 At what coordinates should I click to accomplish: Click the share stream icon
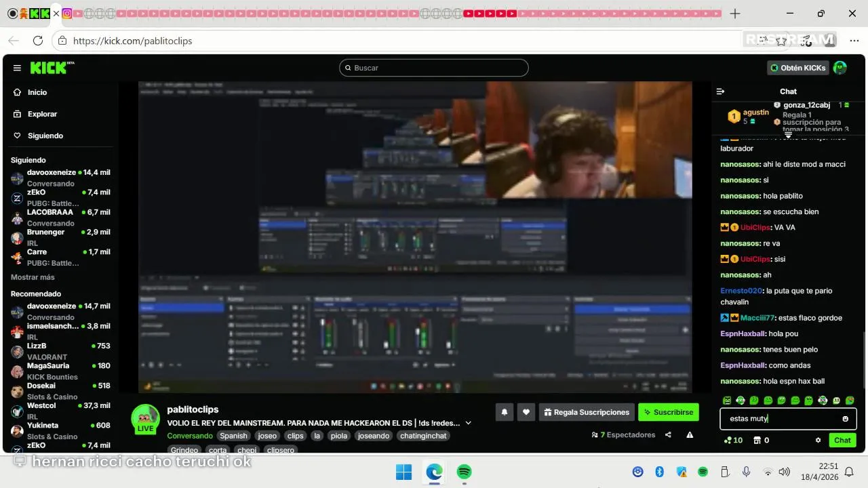click(x=669, y=435)
